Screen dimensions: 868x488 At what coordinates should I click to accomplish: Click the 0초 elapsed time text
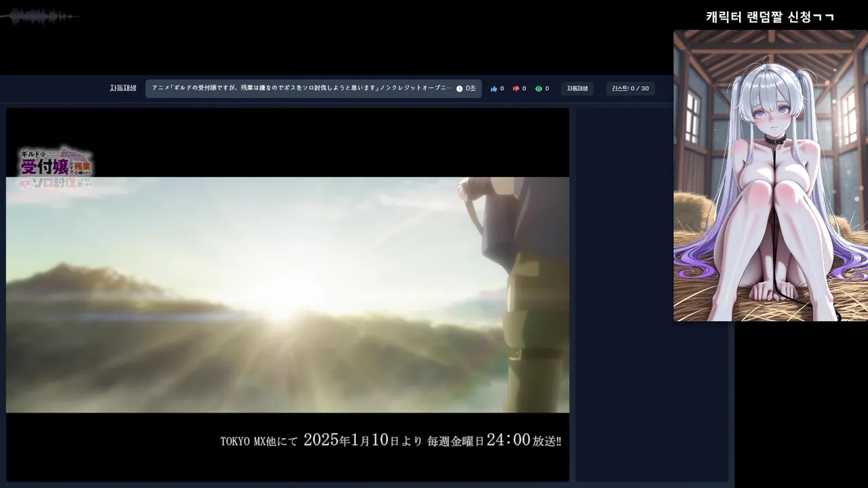[x=471, y=89]
